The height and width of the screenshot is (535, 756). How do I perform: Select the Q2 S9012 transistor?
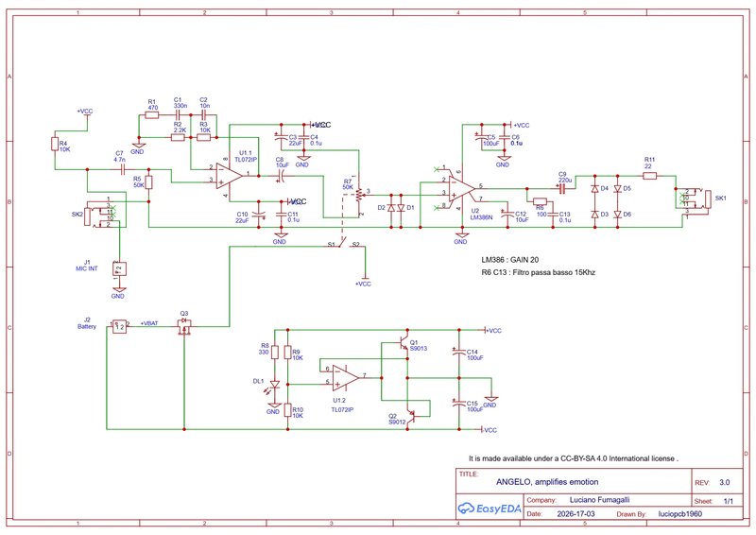(409, 415)
